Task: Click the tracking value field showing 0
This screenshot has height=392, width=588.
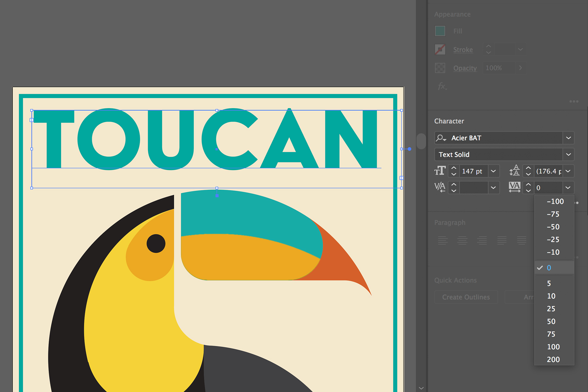Action: tap(548, 188)
